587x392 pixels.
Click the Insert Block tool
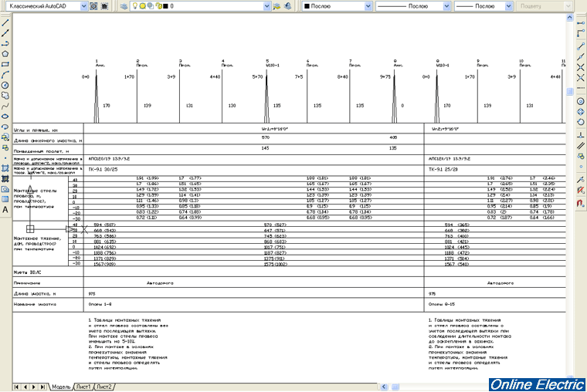(5, 137)
